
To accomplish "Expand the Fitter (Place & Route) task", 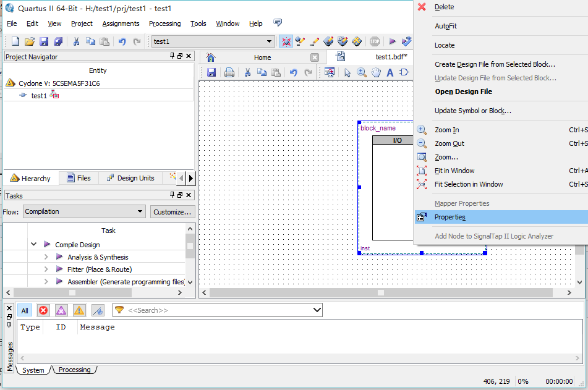I will [46, 269].
